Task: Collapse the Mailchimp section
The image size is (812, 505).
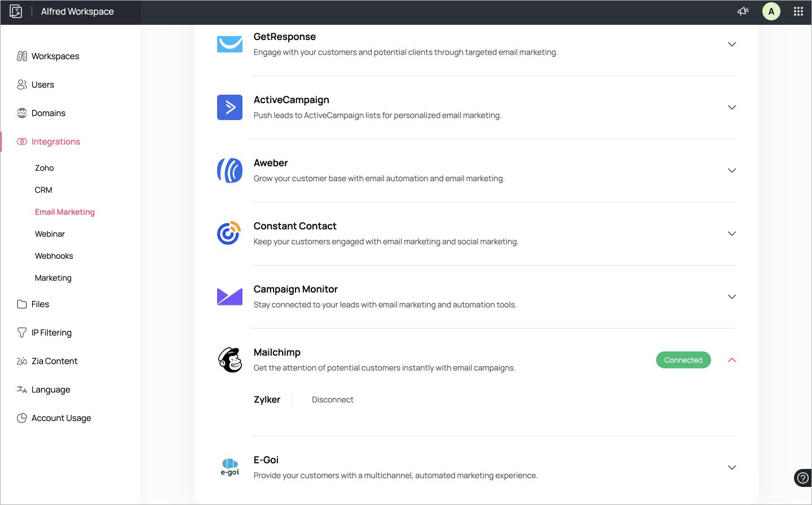Action: (731, 360)
